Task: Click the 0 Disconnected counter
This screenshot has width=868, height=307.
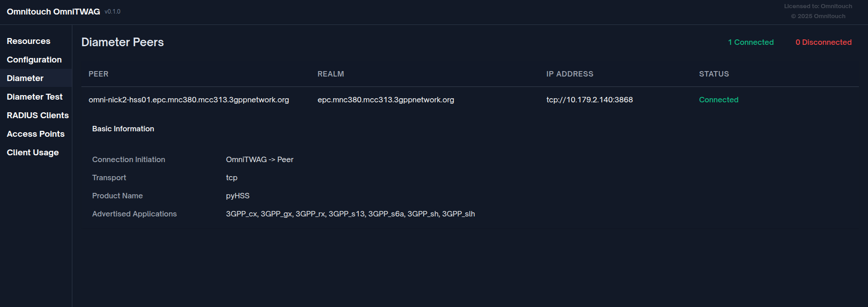Action: pos(823,42)
